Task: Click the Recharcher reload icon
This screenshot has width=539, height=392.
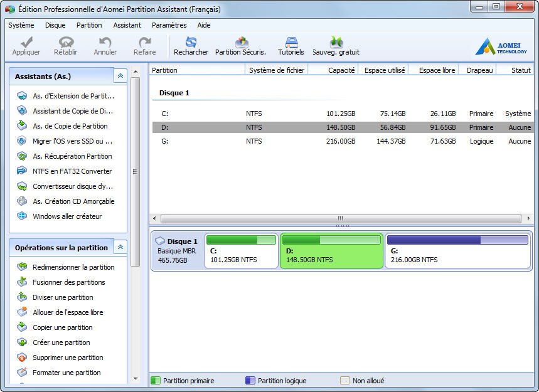Action: (191, 42)
